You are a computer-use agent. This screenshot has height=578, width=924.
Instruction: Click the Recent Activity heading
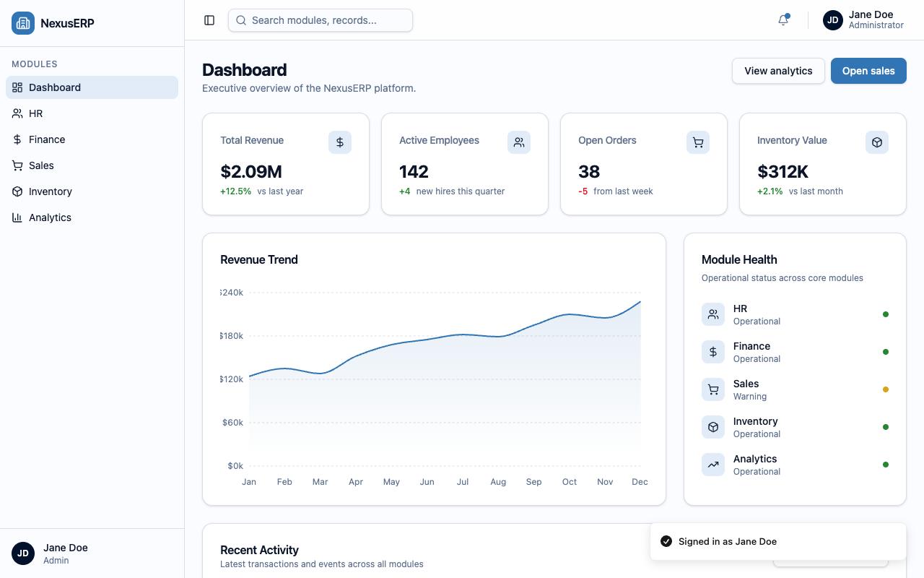point(259,550)
